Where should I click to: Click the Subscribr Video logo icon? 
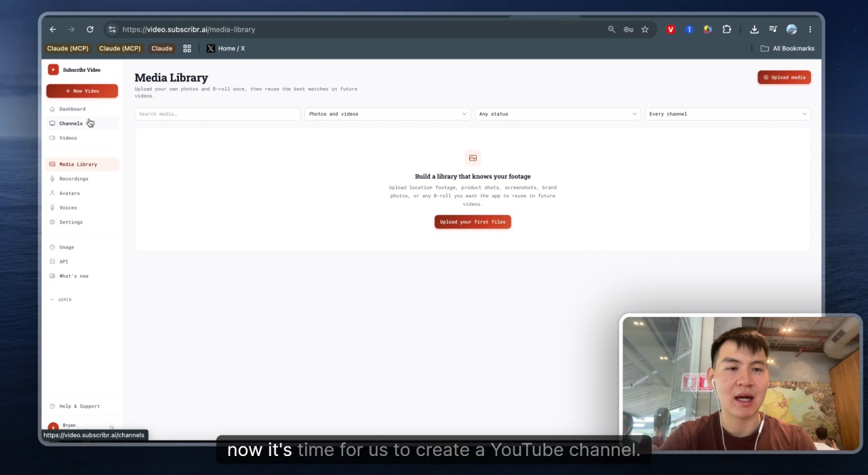[53, 70]
